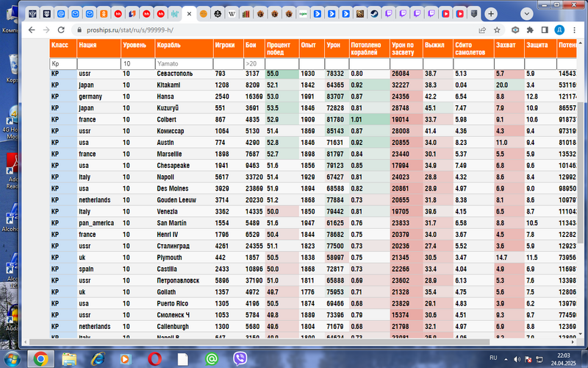The image size is (588, 368).
Task: Click the volume speaker tray icon
Action: pyautogui.click(x=517, y=359)
